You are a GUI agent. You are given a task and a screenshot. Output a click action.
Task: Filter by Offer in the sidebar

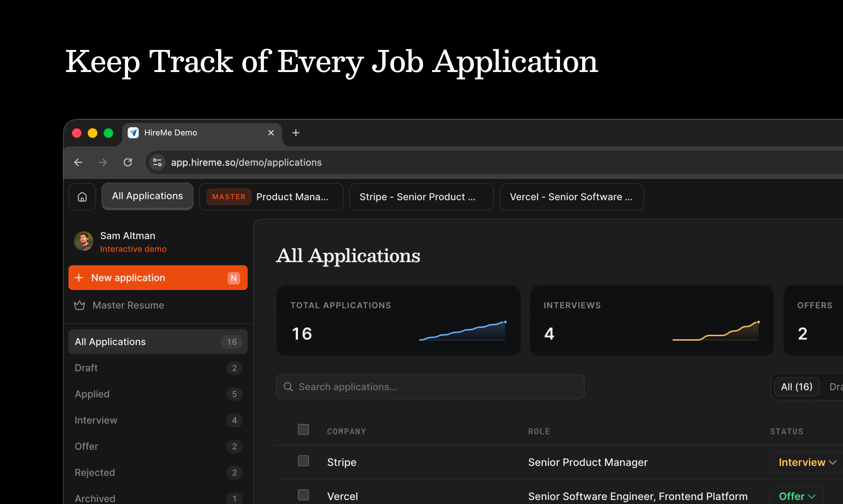158,446
